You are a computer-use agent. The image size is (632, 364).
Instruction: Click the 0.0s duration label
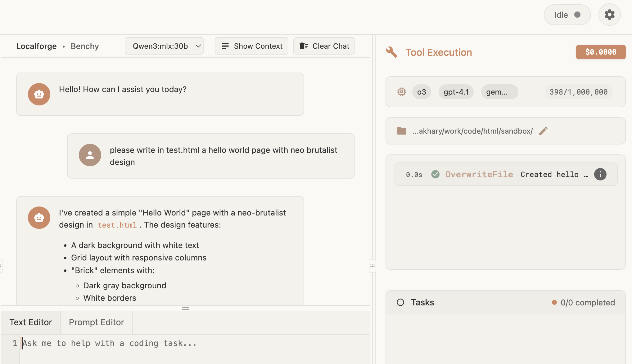(414, 175)
